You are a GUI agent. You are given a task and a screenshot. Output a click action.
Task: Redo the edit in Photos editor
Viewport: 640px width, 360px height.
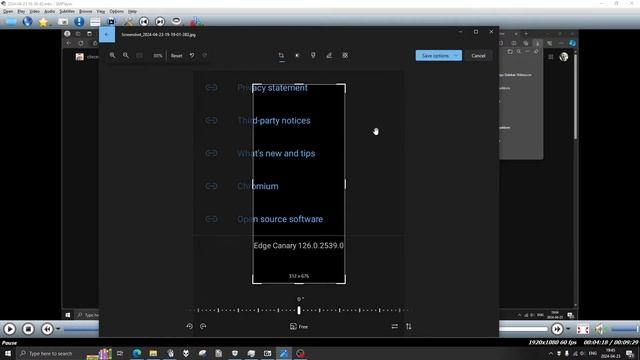pyautogui.click(x=205, y=56)
